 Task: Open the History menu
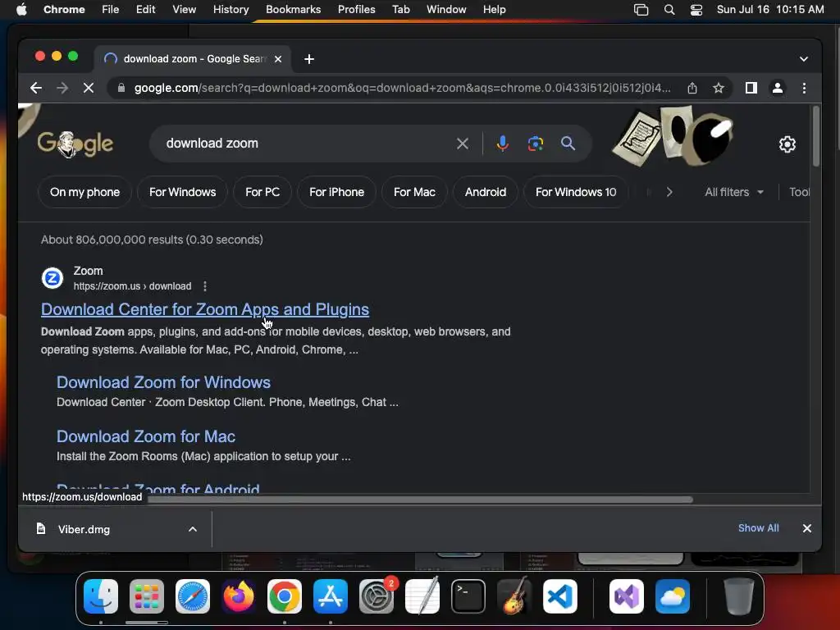click(231, 10)
